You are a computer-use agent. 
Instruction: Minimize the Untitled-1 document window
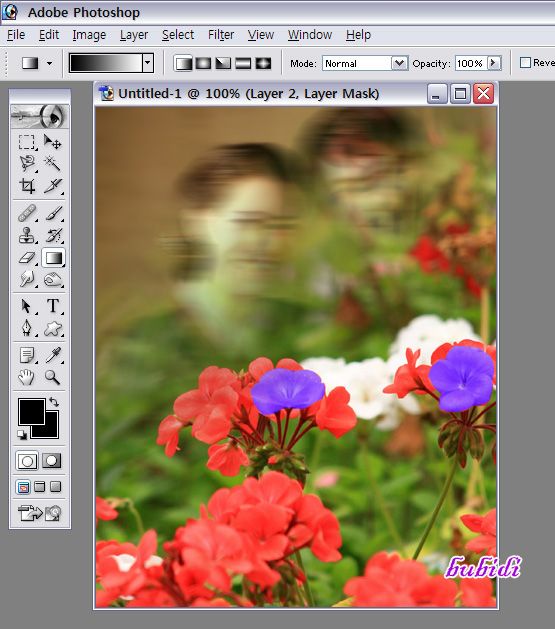pos(437,94)
